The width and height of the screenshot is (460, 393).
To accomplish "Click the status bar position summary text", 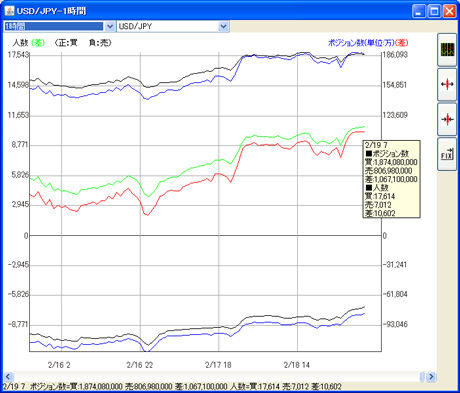I will (x=172, y=387).
